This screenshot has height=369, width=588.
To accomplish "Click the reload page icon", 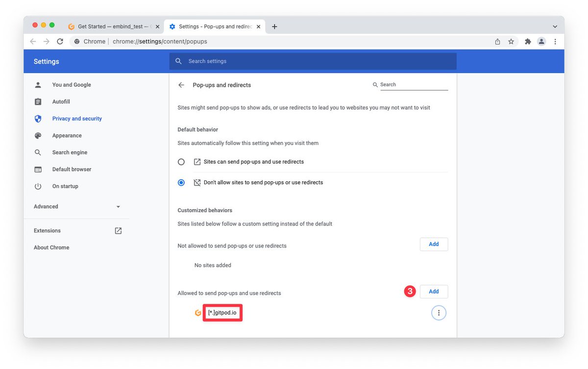I will (60, 42).
